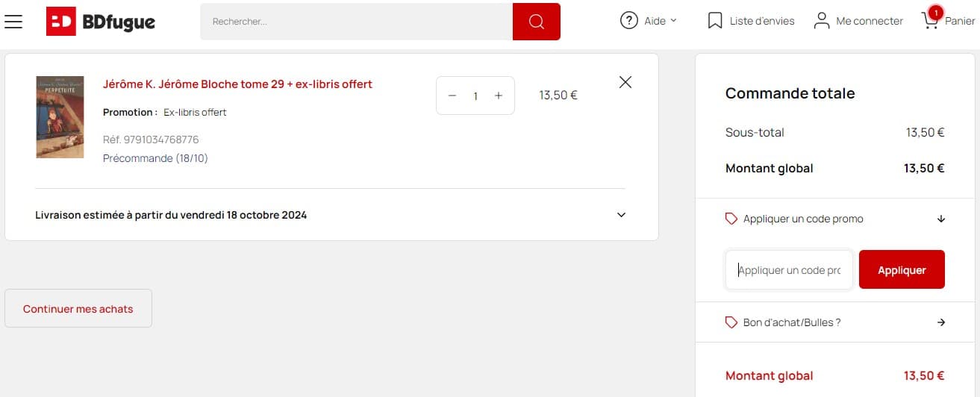Focus the promo code input field
Image resolution: width=980 pixels, height=397 pixels.
click(789, 270)
